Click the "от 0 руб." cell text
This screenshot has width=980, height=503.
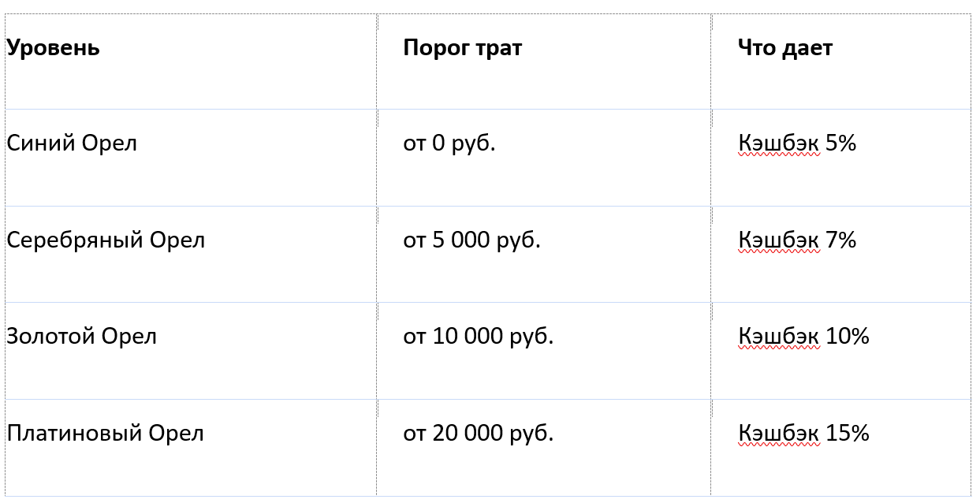(x=449, y=143)
